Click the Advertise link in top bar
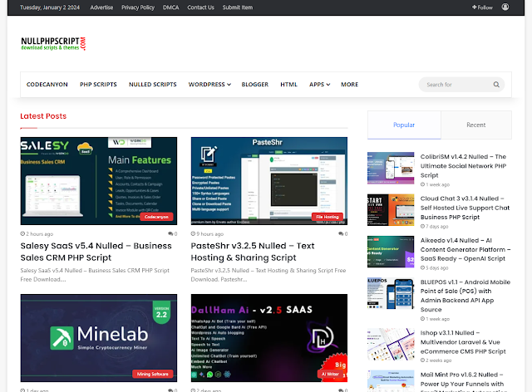Screen dimensions: 532x392 [101, 7]
